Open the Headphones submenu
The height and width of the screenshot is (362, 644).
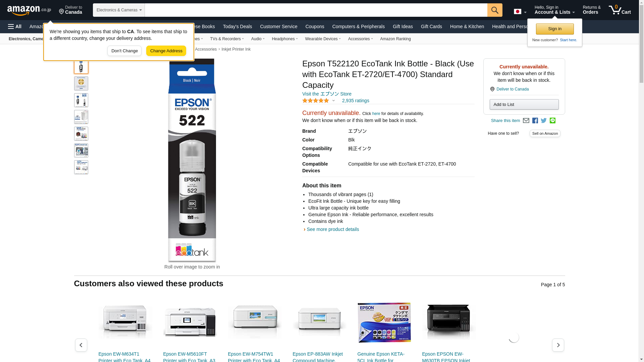pyautogui.click(x=285, y=39)
